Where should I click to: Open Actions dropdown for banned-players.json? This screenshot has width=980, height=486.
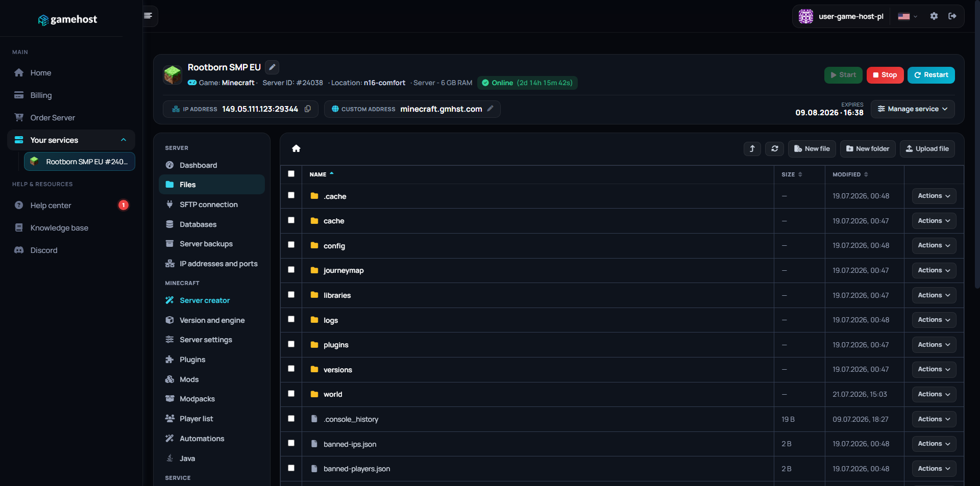pyautogui.click(x=934, y=469)
